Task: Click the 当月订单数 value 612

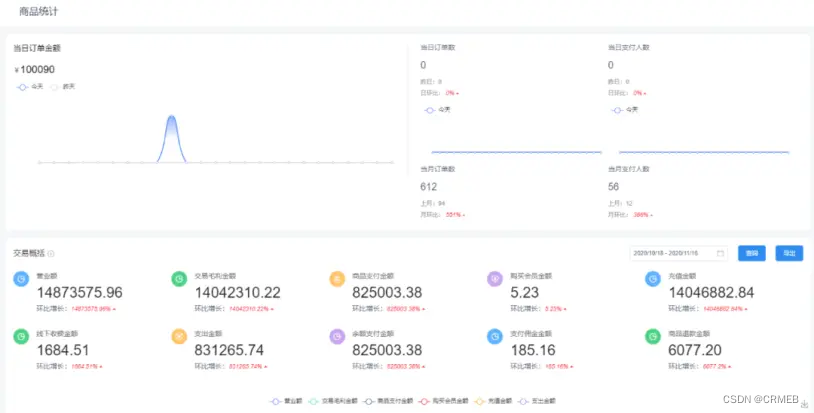Action: (428, 187)
